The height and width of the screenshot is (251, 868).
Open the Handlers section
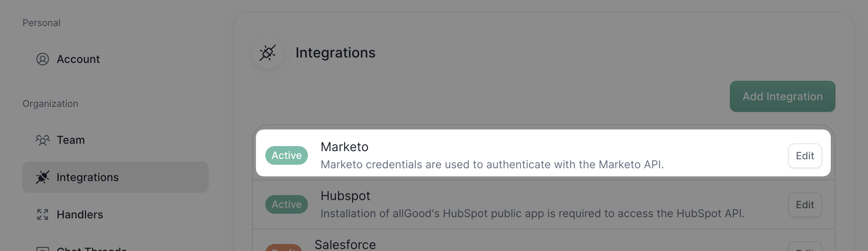115,214
